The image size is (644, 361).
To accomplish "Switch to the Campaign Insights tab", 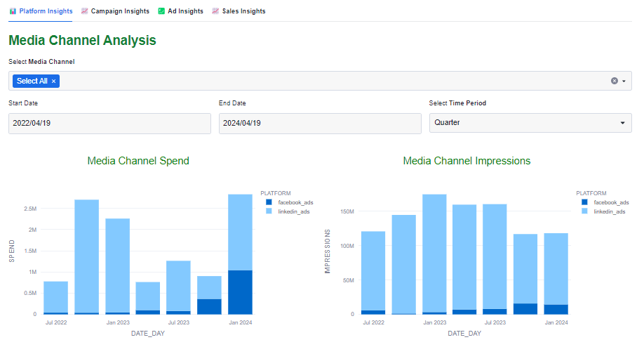I will tap(119, 11).
